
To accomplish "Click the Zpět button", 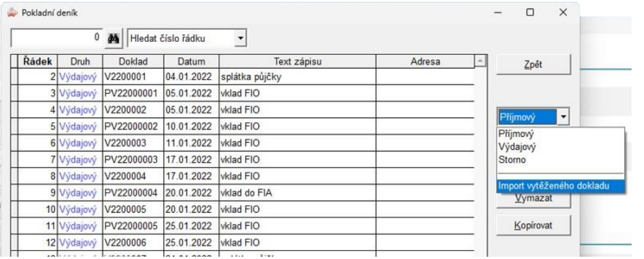I will [x=533, y=64].
